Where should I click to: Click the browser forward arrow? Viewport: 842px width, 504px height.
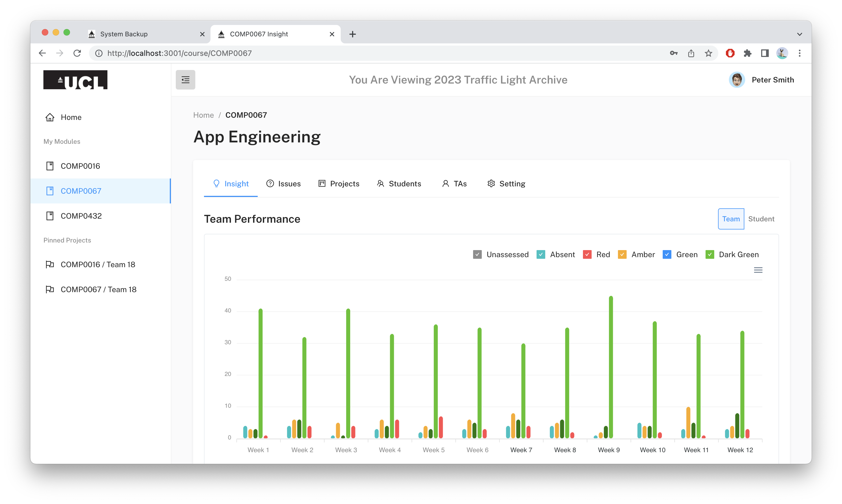(x=60, y=53)
